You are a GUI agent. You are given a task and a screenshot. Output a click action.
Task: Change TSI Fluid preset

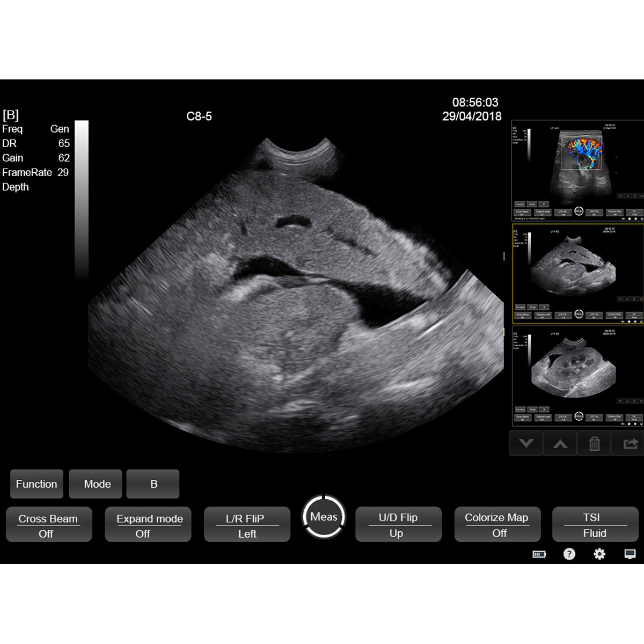(595, 525)
